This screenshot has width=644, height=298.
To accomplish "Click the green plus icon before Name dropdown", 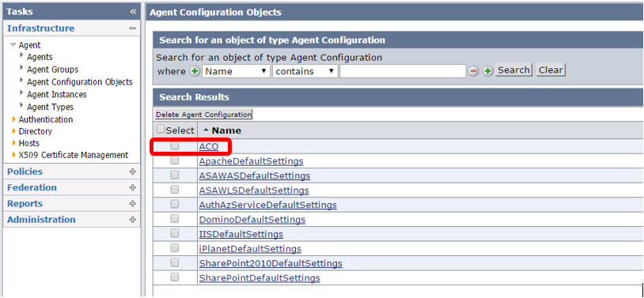I will point(195,71).
